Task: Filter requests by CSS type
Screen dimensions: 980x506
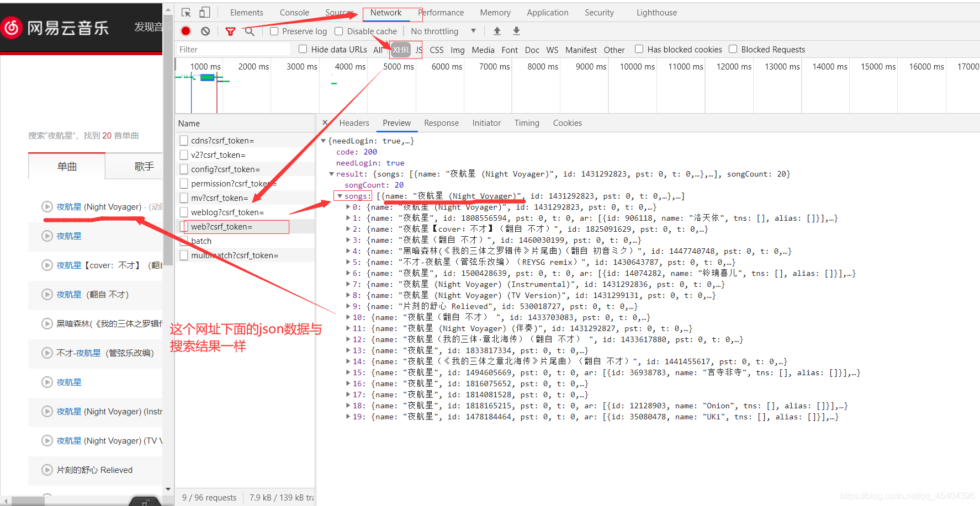Action: point(436,50)
